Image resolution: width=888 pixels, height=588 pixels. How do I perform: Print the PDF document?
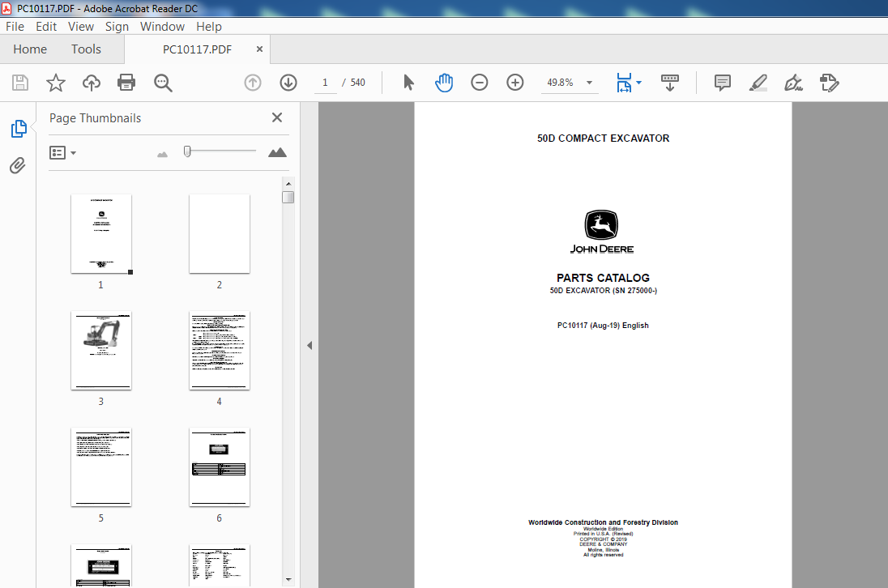[x=126, y=83]
